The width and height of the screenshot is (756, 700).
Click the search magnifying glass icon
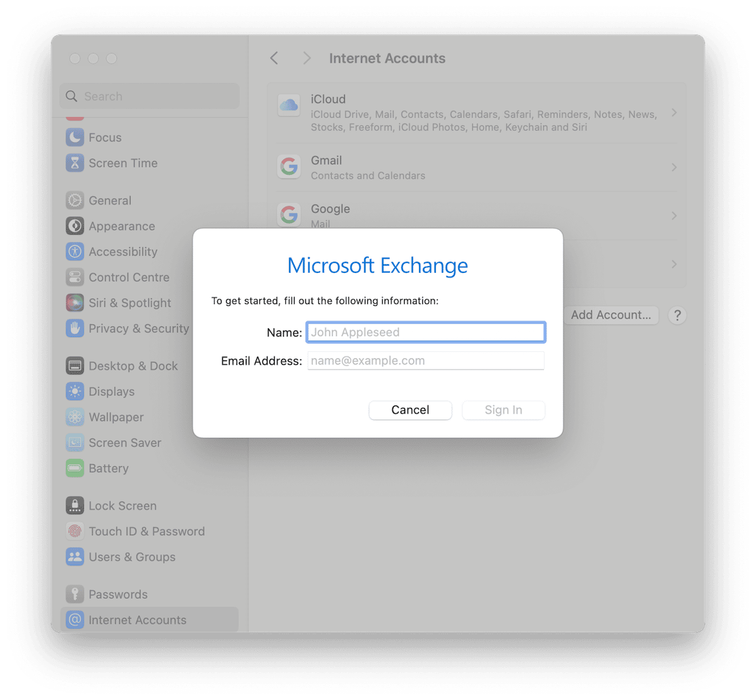click(71, 96)
